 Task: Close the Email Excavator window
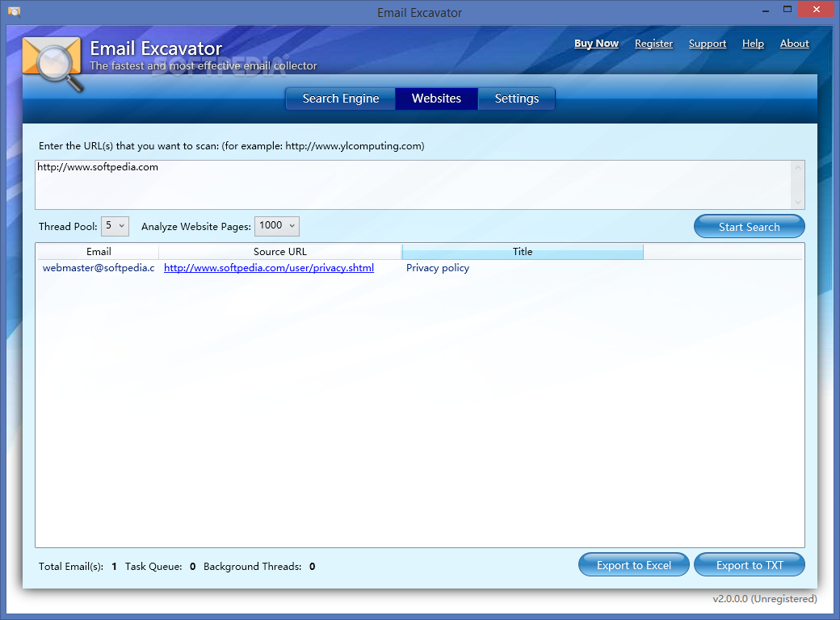pos(817,9)
